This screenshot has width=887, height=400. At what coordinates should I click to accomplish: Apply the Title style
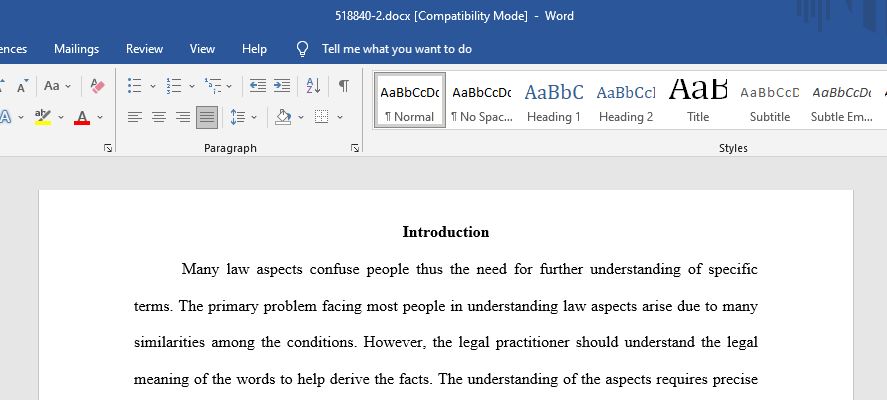click(x=697, y=100)
